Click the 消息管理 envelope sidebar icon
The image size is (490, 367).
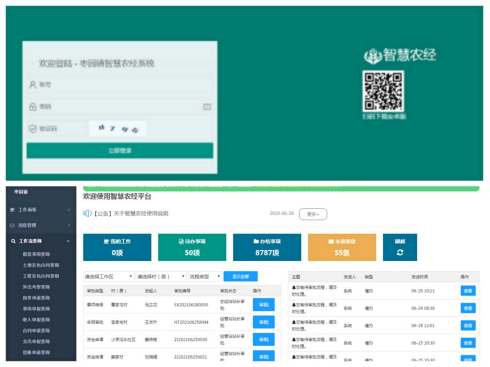pyautogui.click(x=13, y=226)
